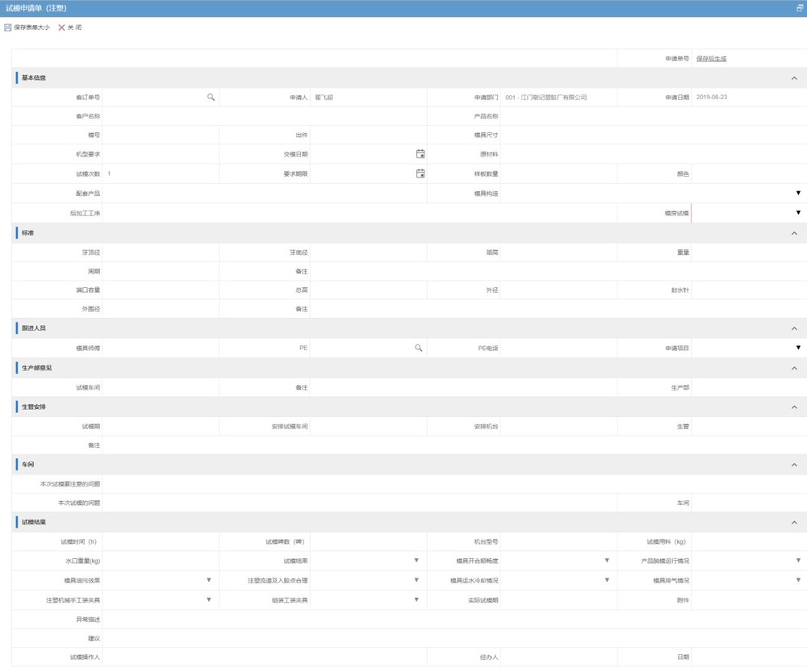The height and width of the screenshot is (672, 807).
Task: Open the 模具构造 dropdown
Action: click(x=798, y=193)
